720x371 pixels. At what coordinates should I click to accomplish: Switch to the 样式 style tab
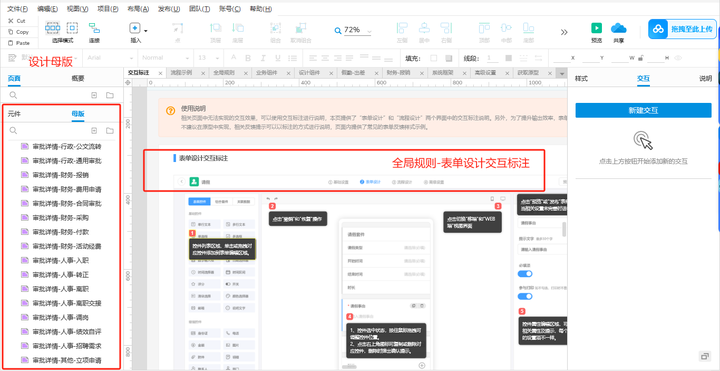point(581,78)
